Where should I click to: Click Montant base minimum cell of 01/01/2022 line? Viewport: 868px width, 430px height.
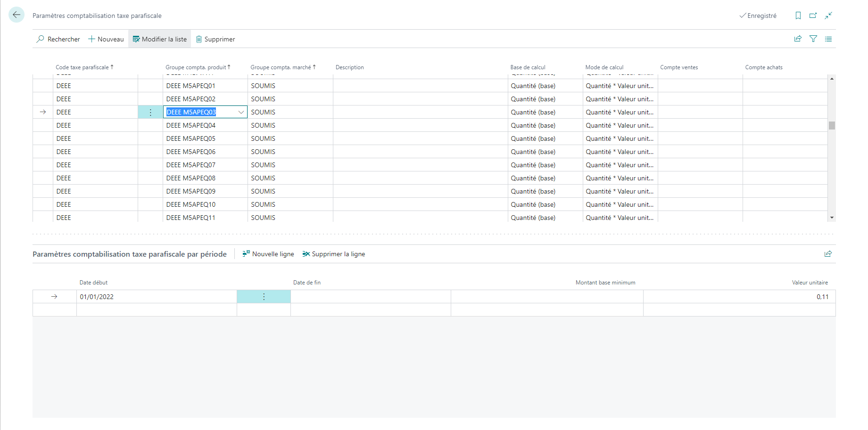(547, 297)
